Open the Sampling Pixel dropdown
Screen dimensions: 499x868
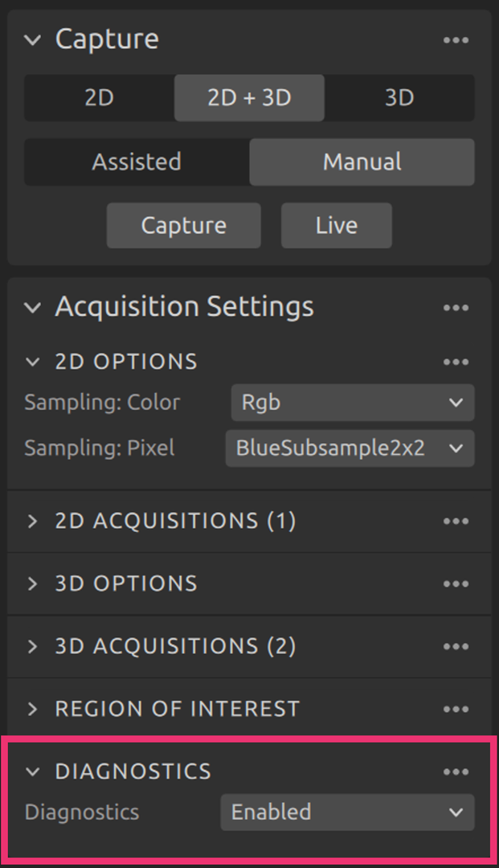pos(350,448)
